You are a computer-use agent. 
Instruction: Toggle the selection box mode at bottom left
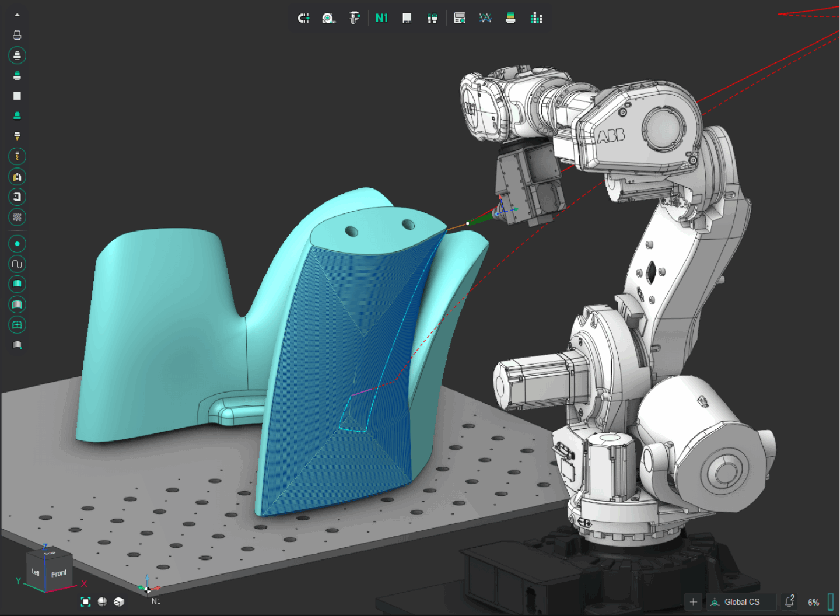click(x=86, y=601)
